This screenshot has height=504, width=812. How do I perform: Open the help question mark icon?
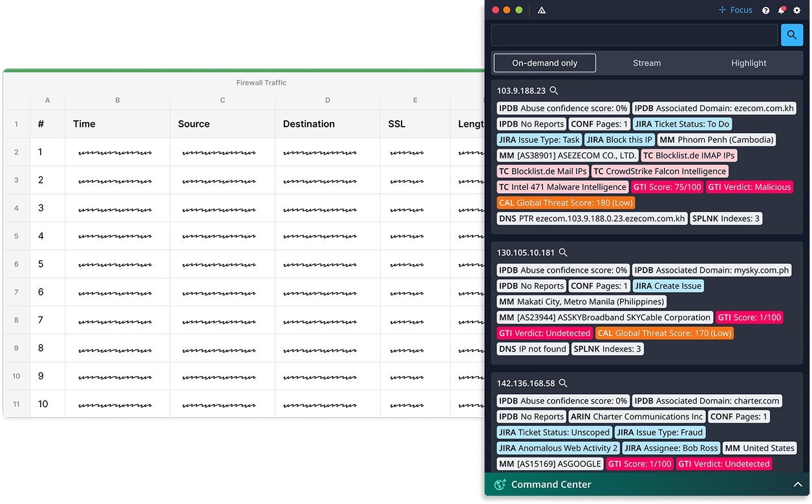click(x=766, y=10)
